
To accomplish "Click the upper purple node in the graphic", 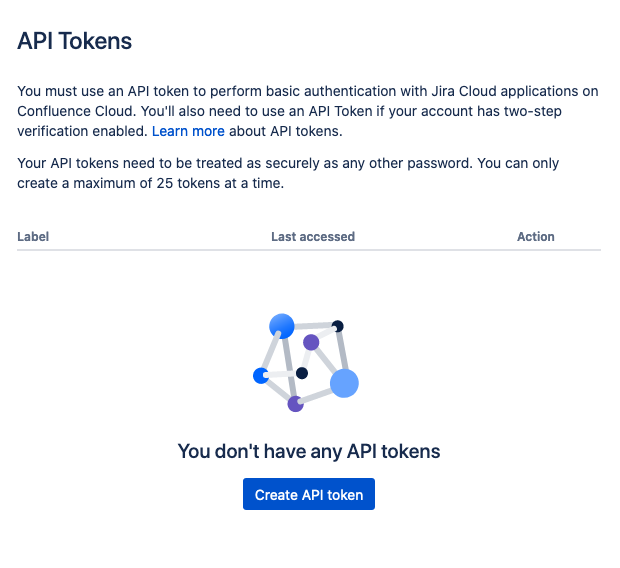I will [311, 342].
